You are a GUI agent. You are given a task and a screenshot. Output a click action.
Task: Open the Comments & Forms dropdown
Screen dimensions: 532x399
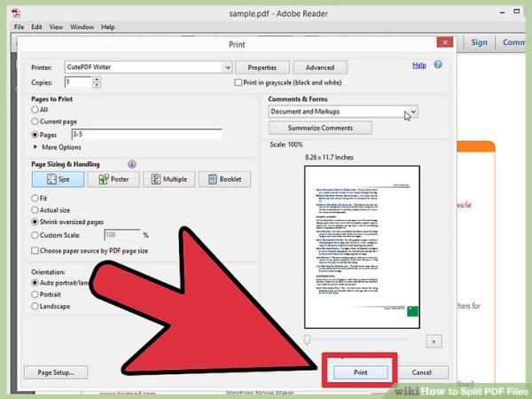pyautogui.click(x=343, y=112)
